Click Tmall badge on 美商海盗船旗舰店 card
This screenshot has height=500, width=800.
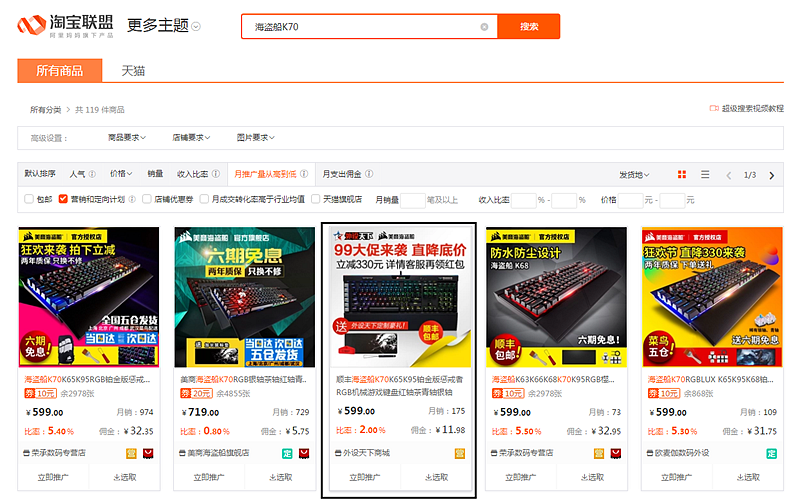[304, 453]
